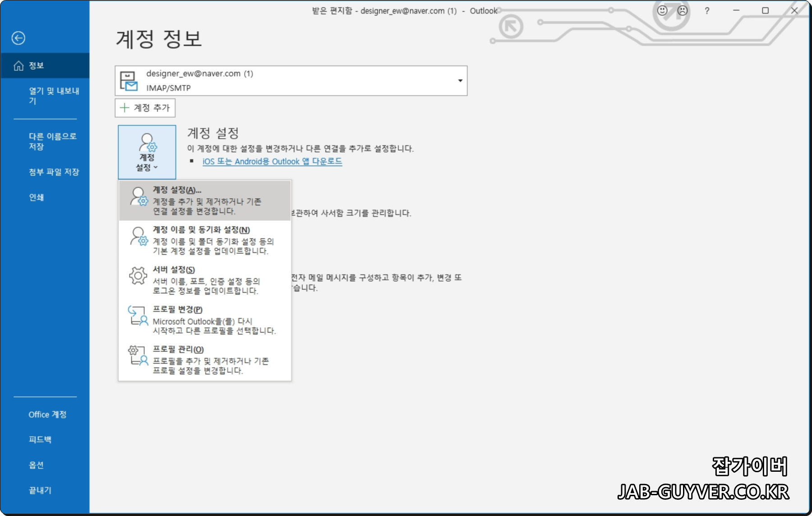The image size is (812, 516).
Task: Click the back arrow icon
Action: [x=18, y=38]
